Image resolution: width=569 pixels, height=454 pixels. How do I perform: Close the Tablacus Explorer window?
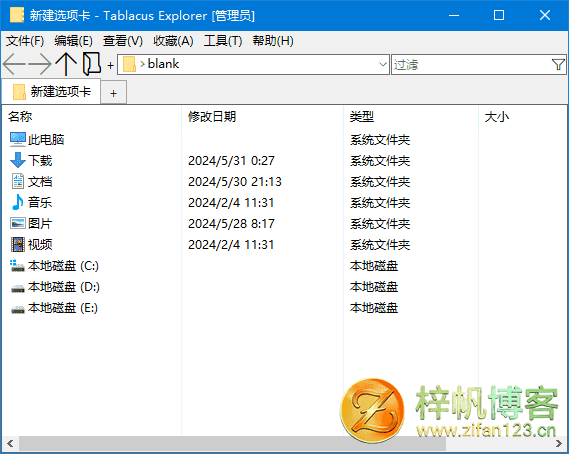tap(545, 15)
